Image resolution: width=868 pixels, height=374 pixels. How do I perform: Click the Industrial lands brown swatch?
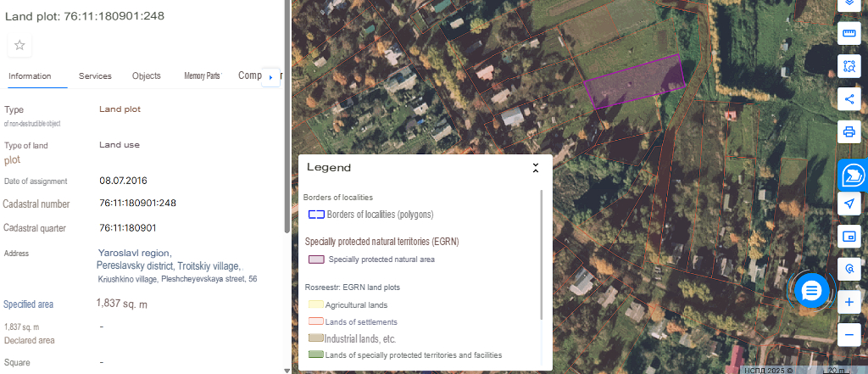316,338
